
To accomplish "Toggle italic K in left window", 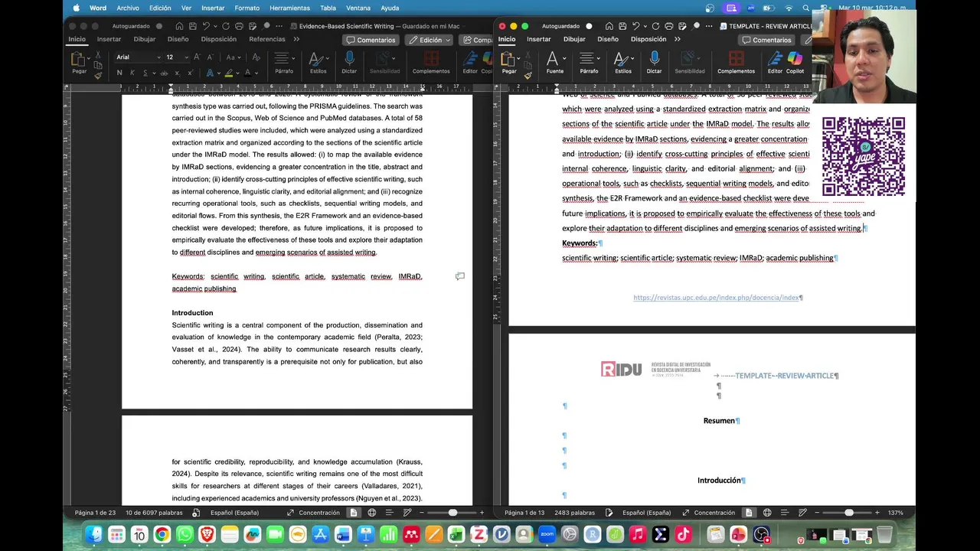I will pyautogui.click(x=132, y=73).
